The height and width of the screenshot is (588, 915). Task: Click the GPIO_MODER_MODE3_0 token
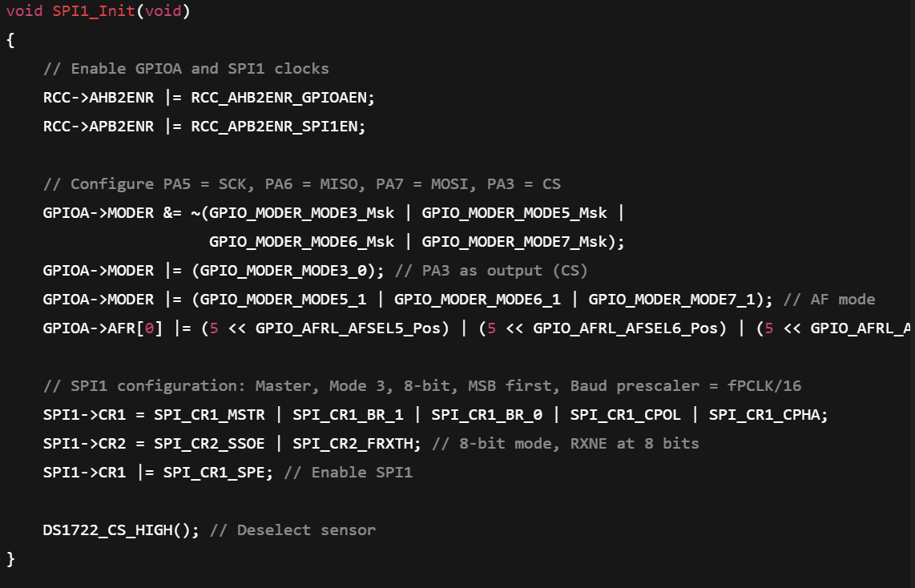pos(283,271)
